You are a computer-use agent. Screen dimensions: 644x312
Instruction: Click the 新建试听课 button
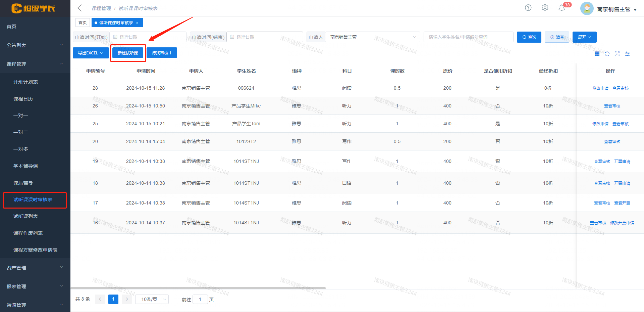(128, 53)
